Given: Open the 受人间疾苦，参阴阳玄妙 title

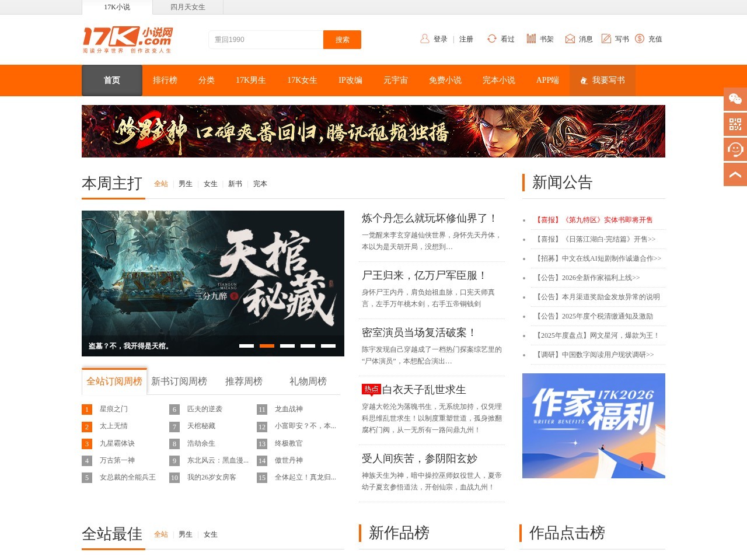Looking at the screenshot, I should pyautogui.click(x=420, y=459).
